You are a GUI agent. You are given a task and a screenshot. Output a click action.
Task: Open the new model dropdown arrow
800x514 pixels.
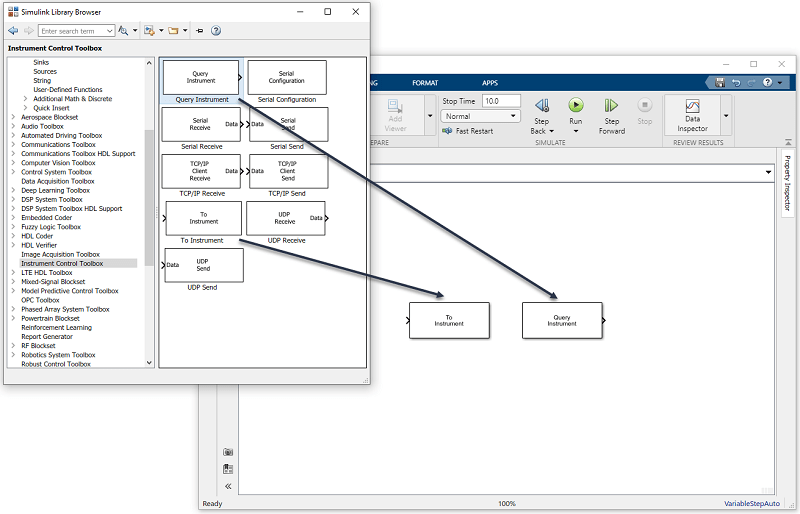[x=161, y=31]
